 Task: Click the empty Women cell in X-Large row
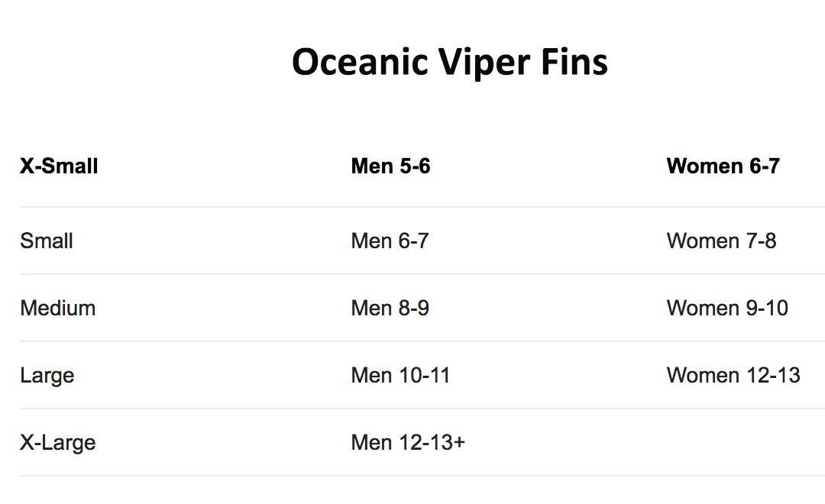tap(733, 443)
